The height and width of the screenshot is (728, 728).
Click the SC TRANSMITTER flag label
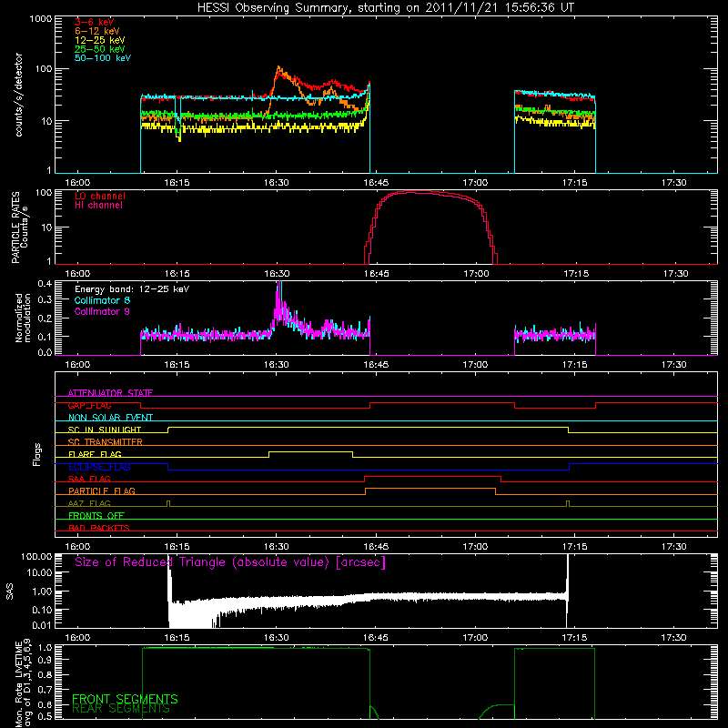click(106, 442)
